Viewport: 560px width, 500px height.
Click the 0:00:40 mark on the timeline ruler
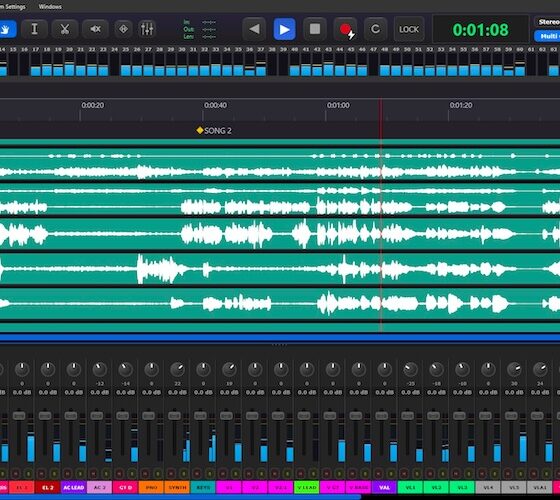(215, 105)
